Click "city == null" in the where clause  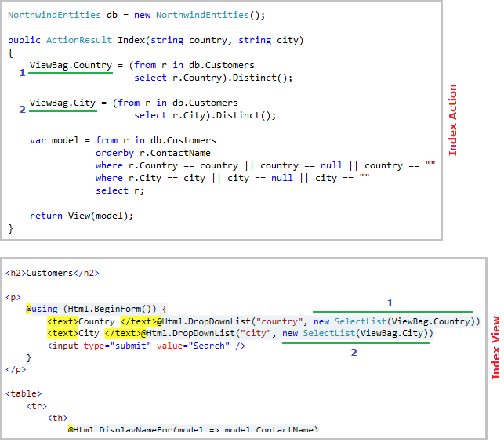tap(260, 178)
